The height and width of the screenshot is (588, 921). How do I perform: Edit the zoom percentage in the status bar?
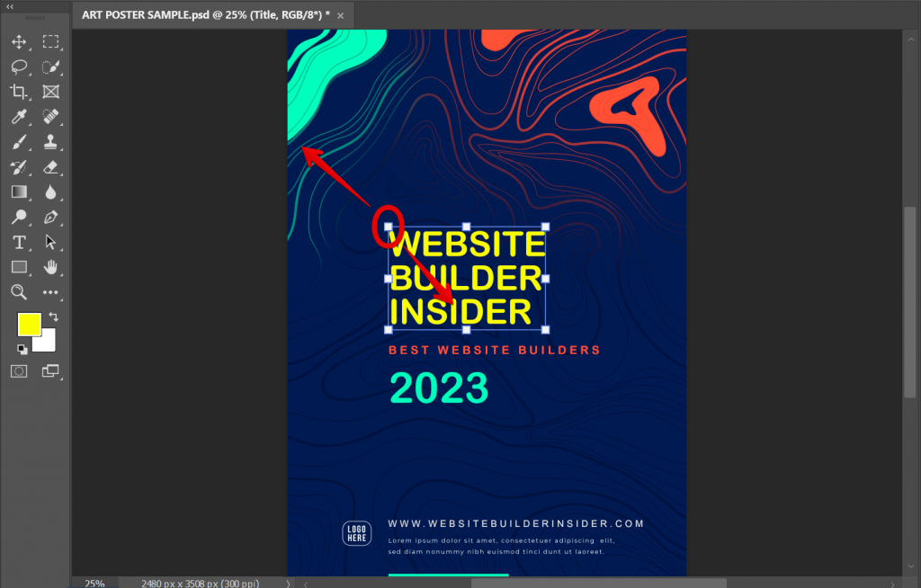click(x=93, y=583)
